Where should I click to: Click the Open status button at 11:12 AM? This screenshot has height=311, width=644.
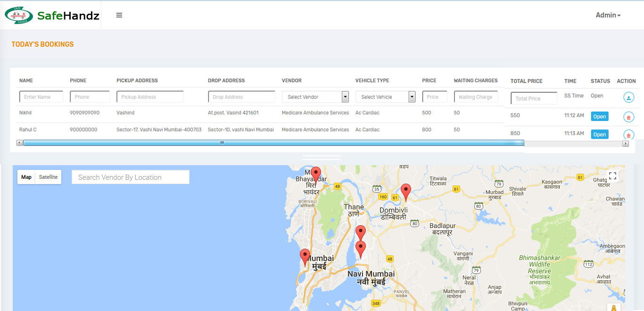[599, 117]
